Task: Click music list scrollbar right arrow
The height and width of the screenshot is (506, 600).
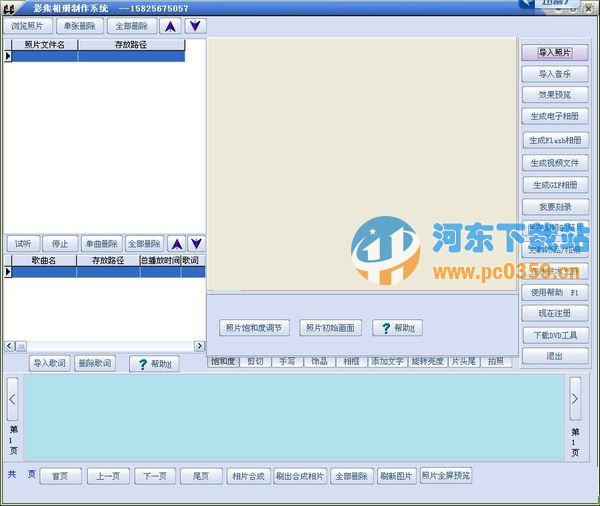Action: (199, 346)
